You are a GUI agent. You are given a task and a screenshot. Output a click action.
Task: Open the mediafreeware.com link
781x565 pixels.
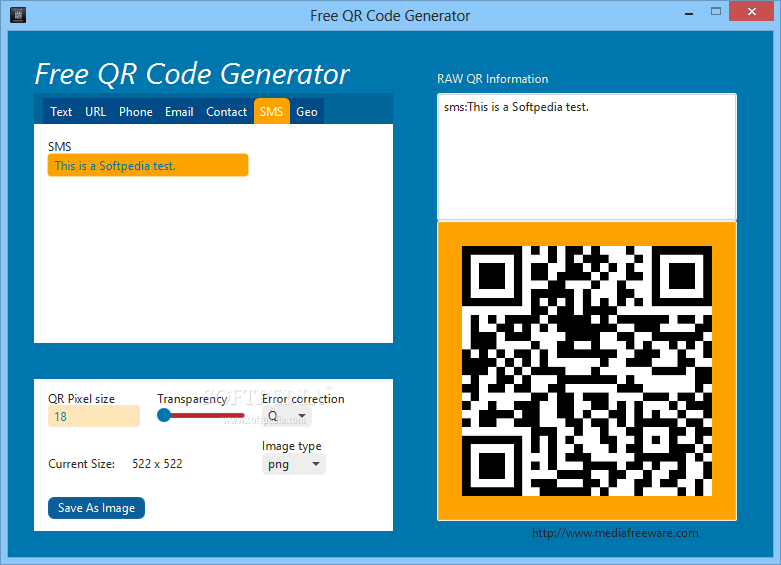pos(615,533)
